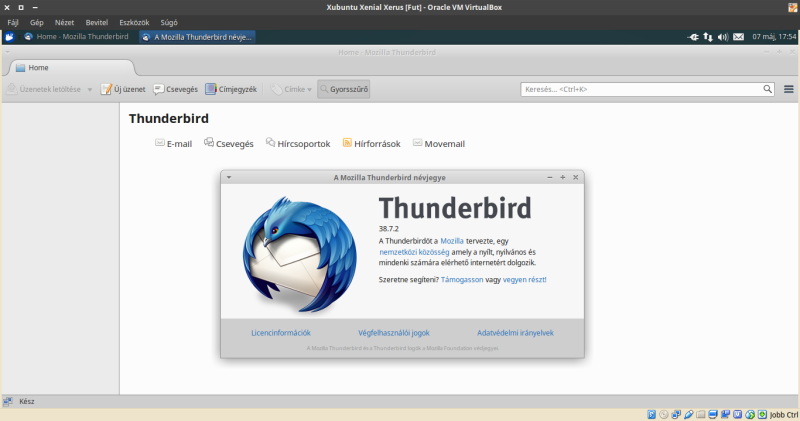Close the About Thunderbird dialog

576,177
